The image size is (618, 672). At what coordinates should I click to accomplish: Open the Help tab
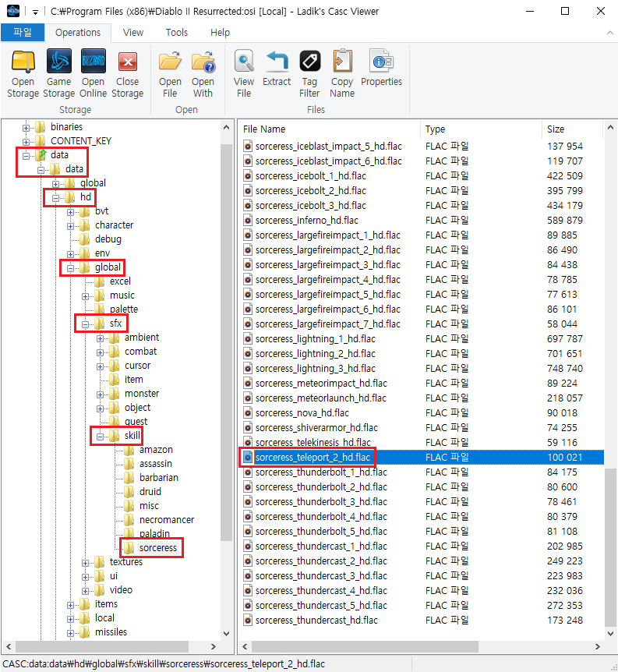(220, 33)
